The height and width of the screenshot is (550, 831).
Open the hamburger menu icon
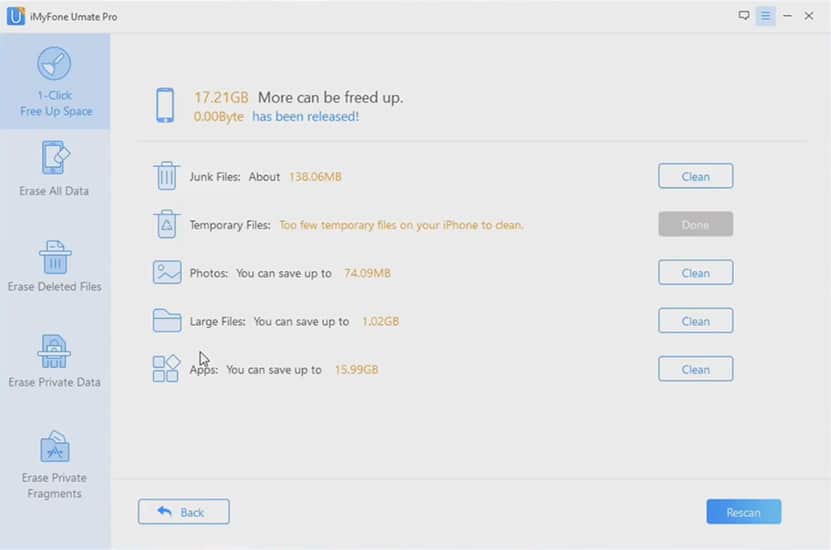click(x=765, y=16)
